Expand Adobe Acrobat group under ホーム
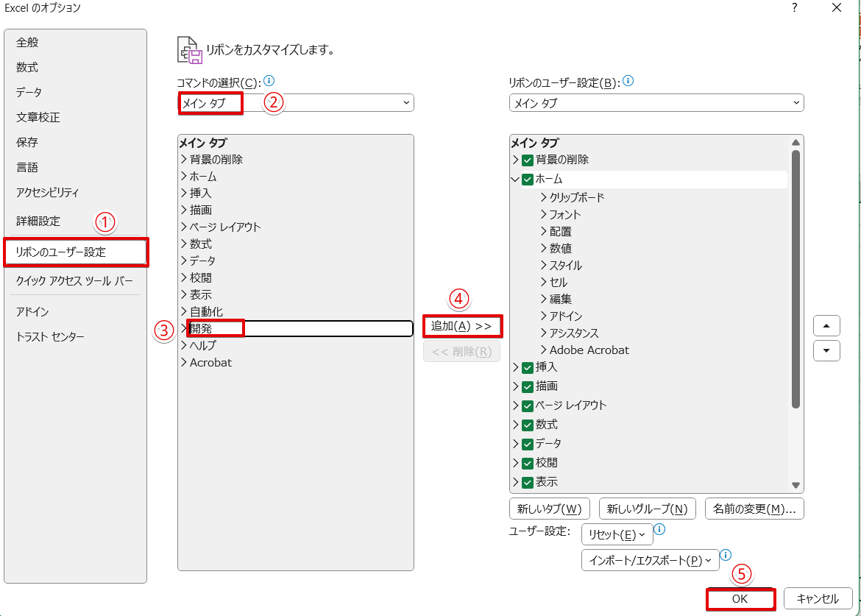The width and height of the screenshot is (861, 616). [544, 350]
